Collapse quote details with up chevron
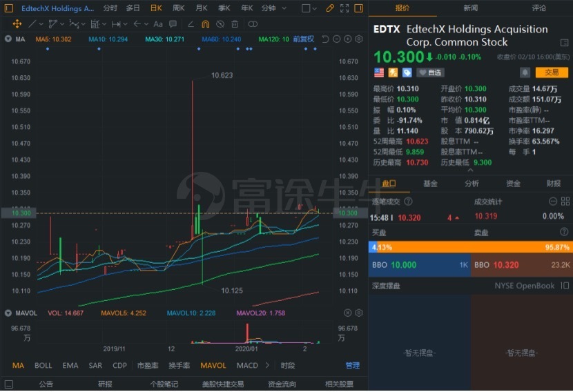The image size is (573, 392). click(x=470, y=170)
